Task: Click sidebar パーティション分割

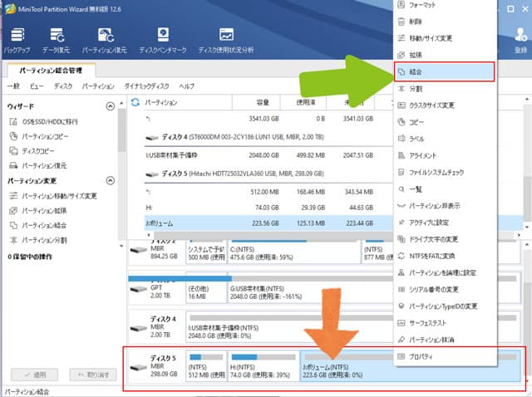Action: click(x=37, y=240)
